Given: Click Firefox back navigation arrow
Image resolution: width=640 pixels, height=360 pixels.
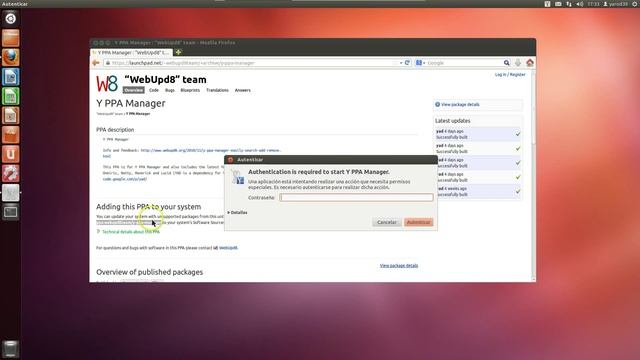Looking at the screenshot, I should coord(96,63).
